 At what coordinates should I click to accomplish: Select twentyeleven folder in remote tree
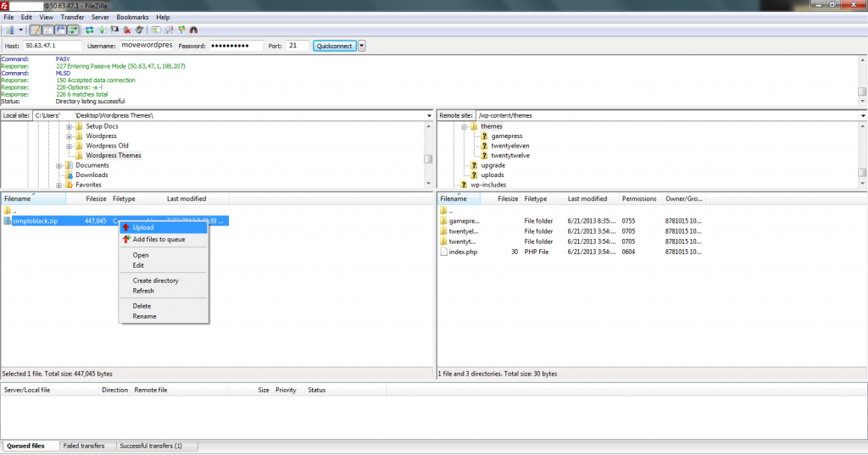(x=509, y=146)
